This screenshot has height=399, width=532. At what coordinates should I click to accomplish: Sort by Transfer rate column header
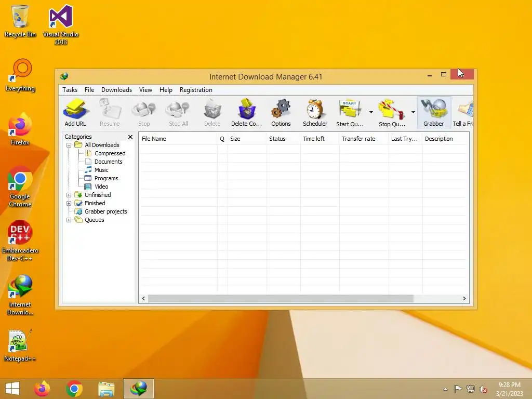click(x=364, y=139)
